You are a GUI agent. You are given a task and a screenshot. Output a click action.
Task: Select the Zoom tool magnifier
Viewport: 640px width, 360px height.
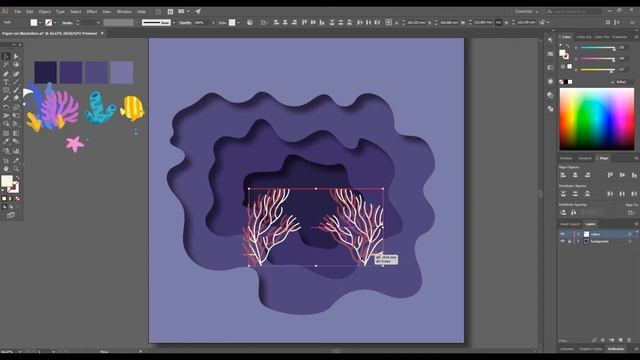[16, 169]
